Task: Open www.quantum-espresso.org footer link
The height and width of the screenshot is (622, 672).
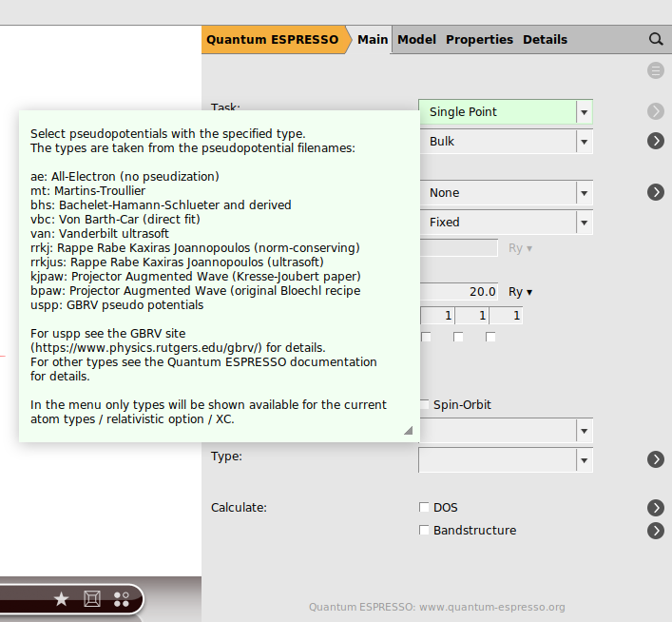Action: click(492, 607)
